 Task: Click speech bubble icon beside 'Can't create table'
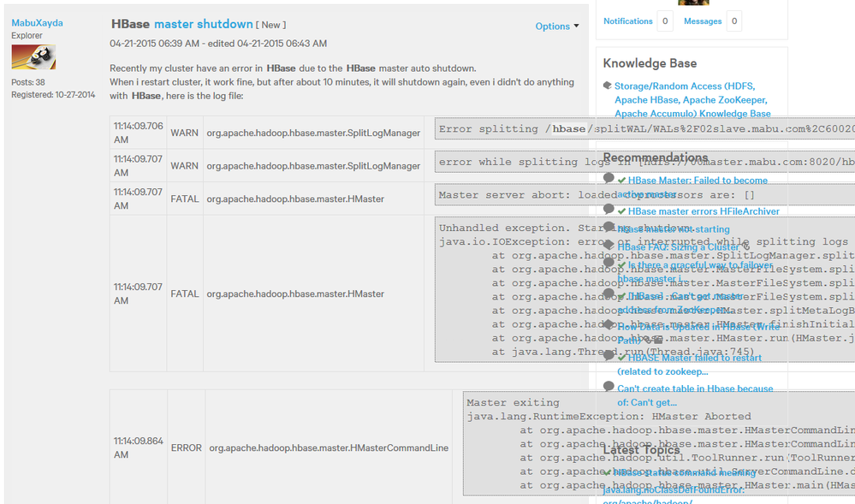point(609,386)
